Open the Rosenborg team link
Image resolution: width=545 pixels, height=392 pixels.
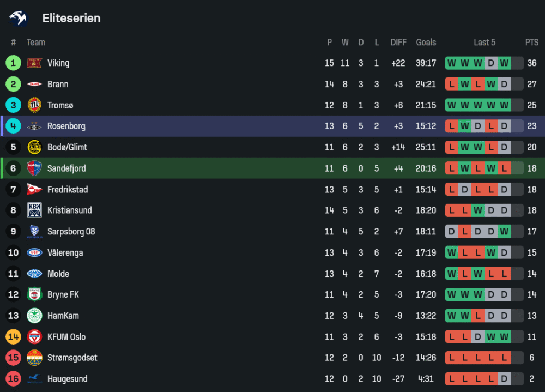pos(66,126)
